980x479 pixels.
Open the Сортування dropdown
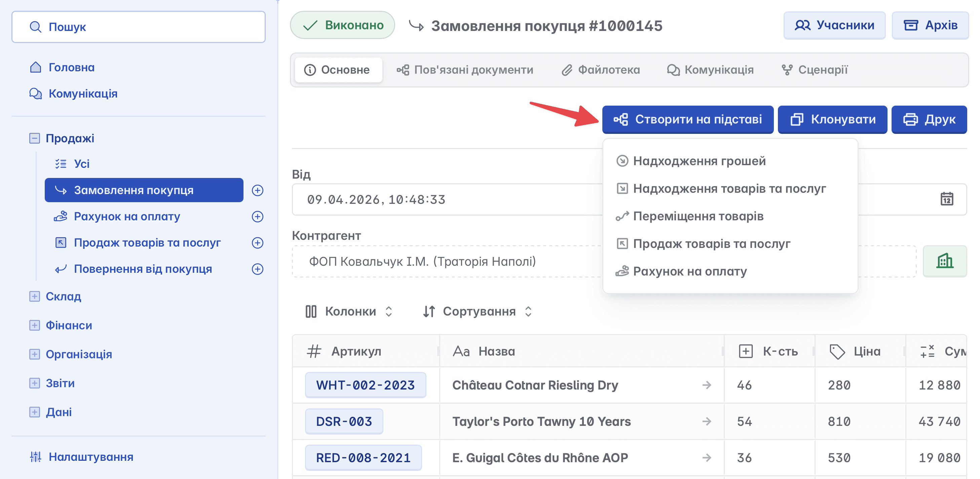click(478, 311)
